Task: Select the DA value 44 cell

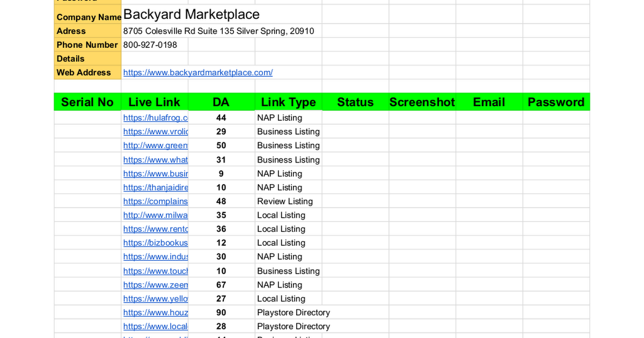Action: coord(221,117)
